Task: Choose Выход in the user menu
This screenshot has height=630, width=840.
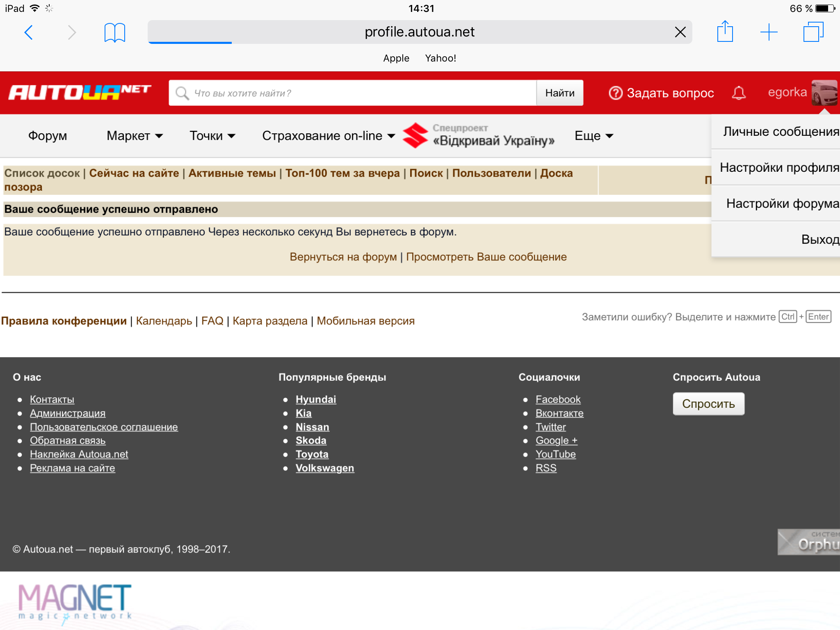Action: 819,240
